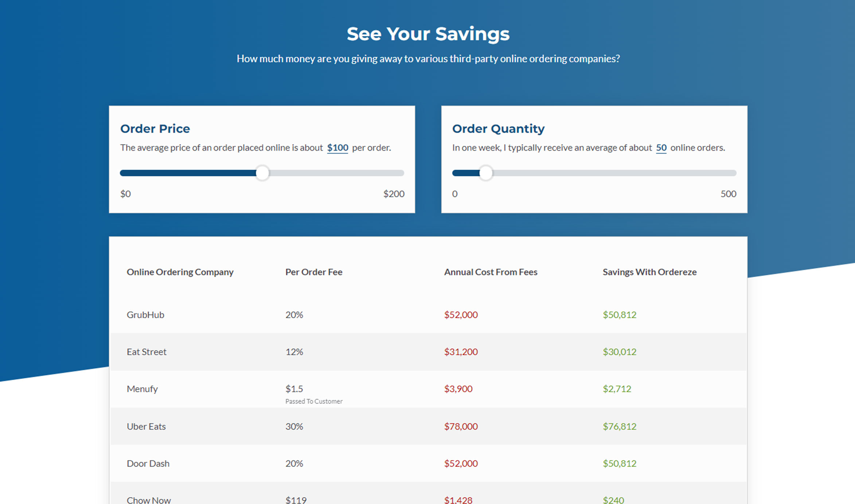The height and width of the screenshot is (504, 855).
Task: Click the GrubHub $52,000 annual cost
Action: coord(461,315)
